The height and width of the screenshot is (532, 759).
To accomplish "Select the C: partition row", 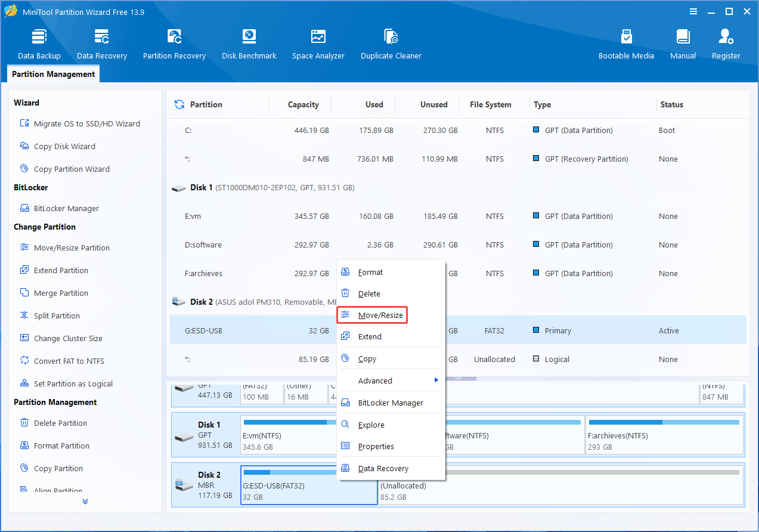I will (x=458, y=131).
